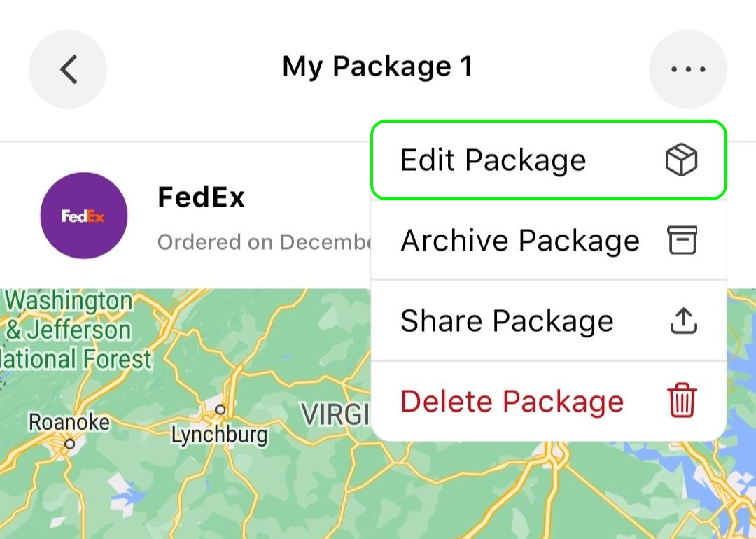Tap the Ordered on December date text
756x539 pixels.
tap(264, 242)
